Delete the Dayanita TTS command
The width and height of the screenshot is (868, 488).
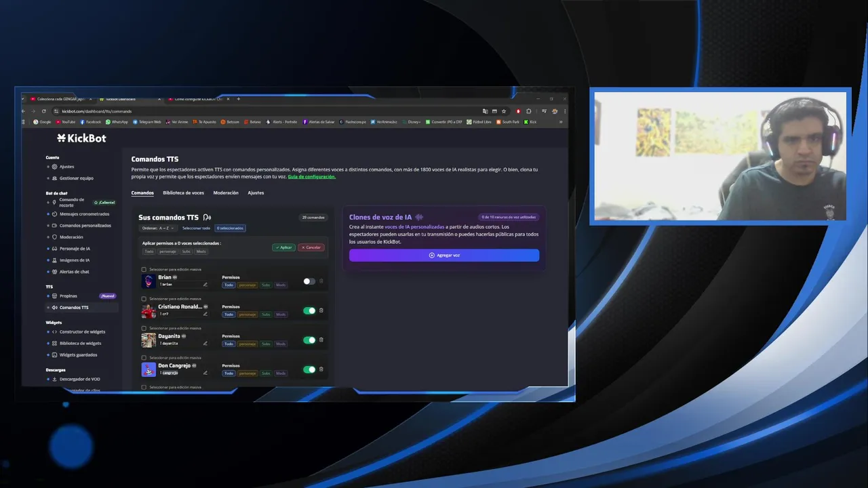click(x=321, y=340)
